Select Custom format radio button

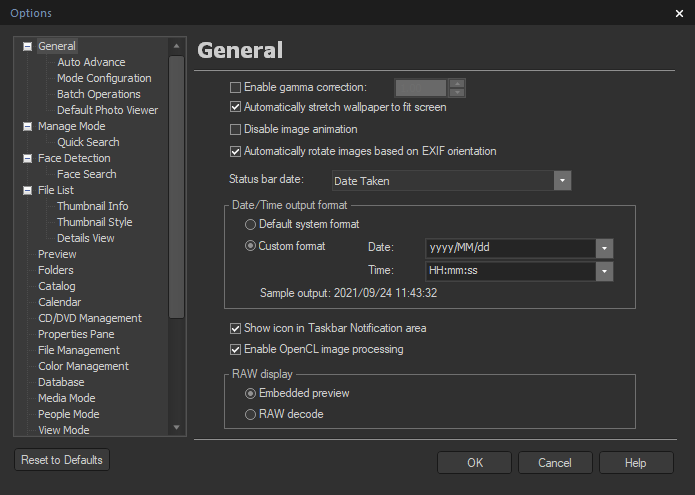point(250,246)
